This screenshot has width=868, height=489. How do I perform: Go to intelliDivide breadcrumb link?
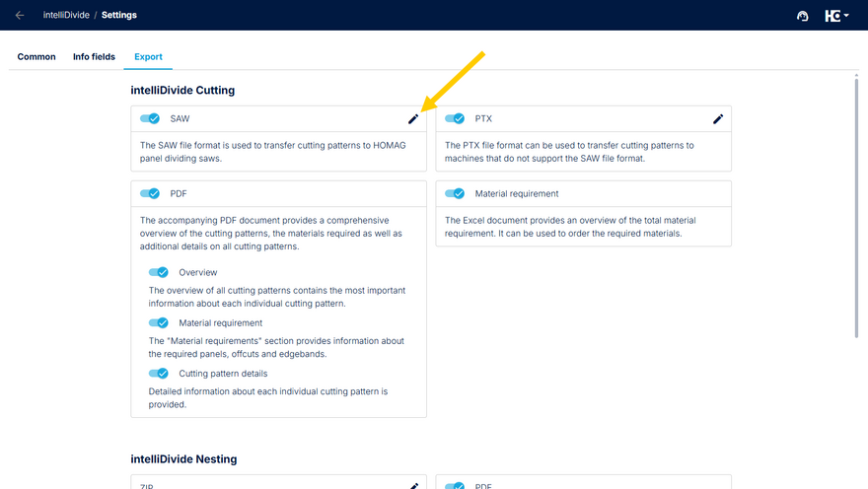[x=66, y=15]
